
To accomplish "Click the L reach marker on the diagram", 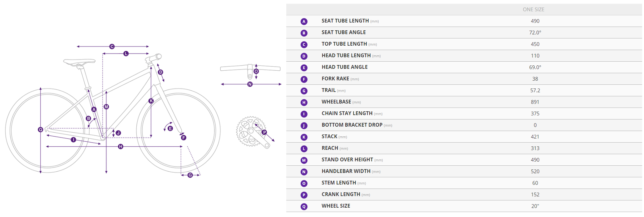I will (126, 54).
